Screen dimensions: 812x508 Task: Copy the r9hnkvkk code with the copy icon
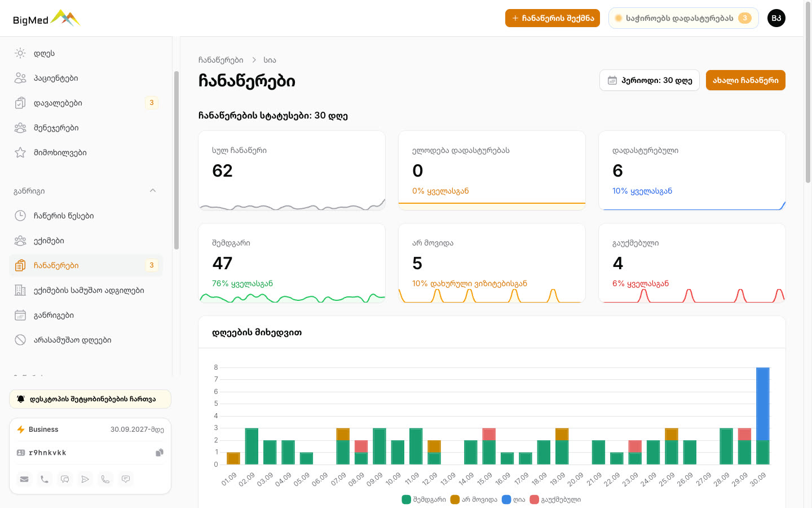point(160,453)
